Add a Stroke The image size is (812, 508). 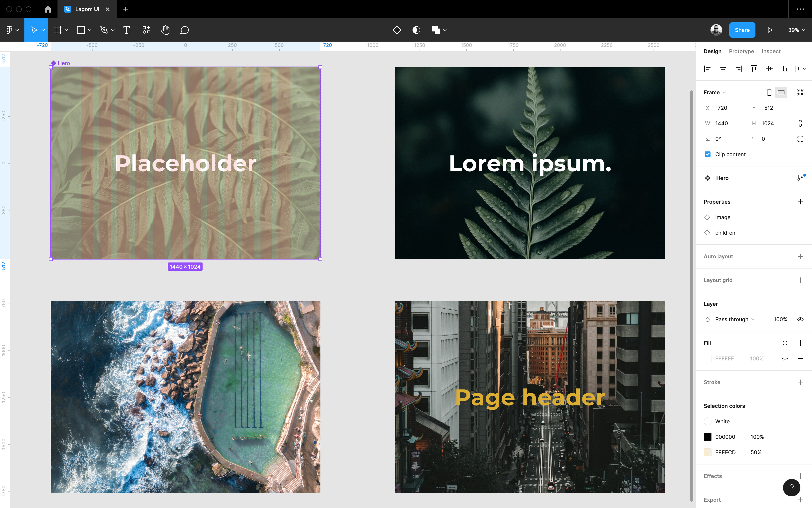click(800, 382)
